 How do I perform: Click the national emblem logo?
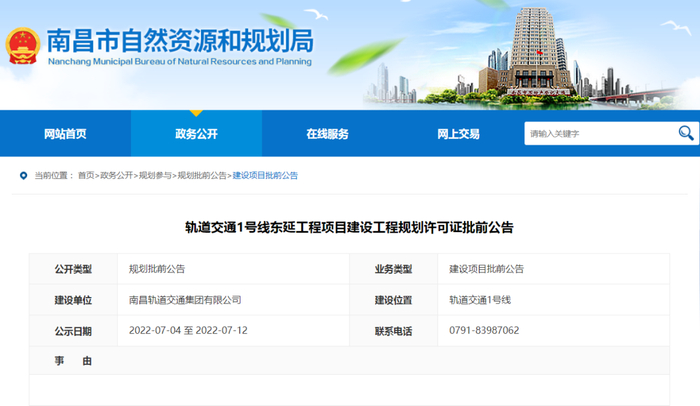coord(22,46)
